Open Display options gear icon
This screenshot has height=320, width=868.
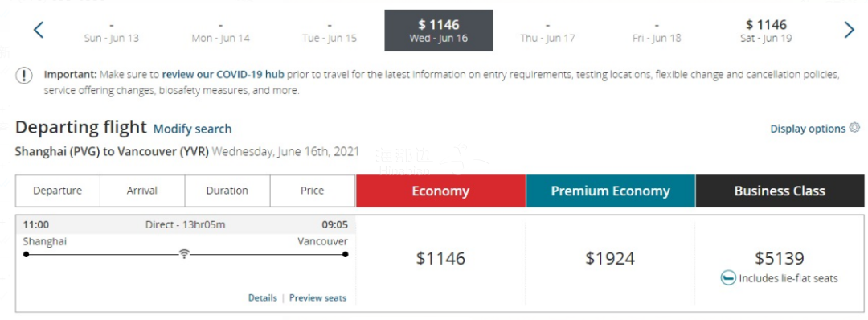pyautogui.click(x=854, y=128)
